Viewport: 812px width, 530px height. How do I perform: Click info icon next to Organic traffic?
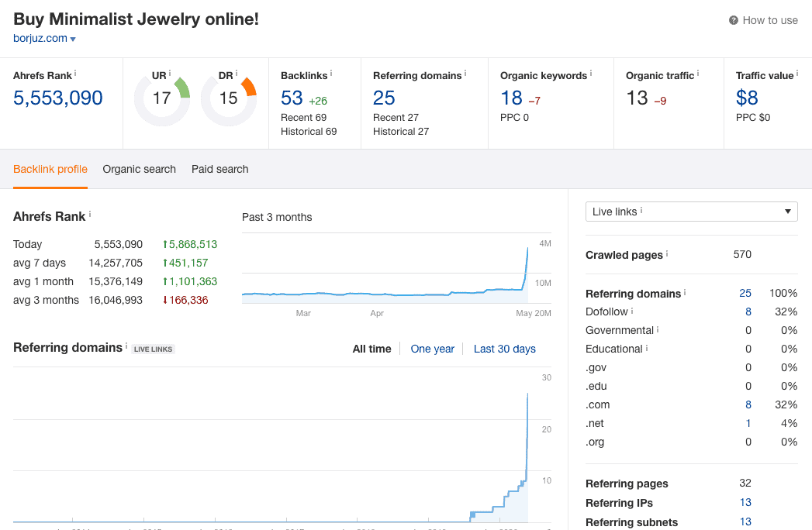[697, 74]
